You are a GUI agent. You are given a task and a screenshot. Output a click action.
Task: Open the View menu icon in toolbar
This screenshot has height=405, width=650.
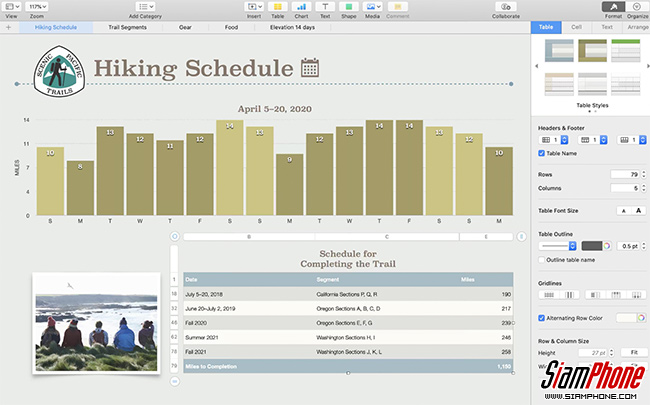tap(12, 7)
